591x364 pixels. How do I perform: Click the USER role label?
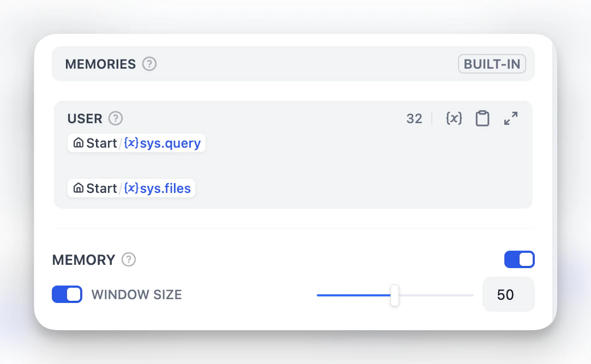coord(85,119)
